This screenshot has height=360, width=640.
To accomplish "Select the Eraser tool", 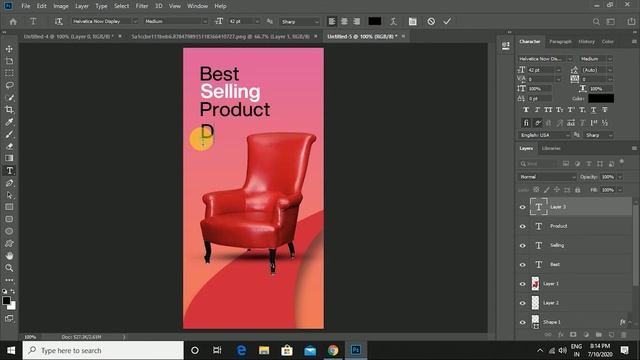I will (x=9, y=146).
